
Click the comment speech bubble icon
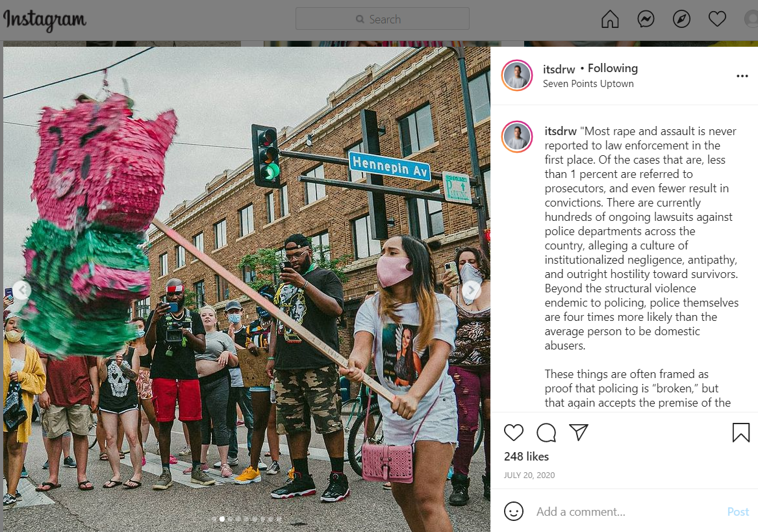[546, 433]
